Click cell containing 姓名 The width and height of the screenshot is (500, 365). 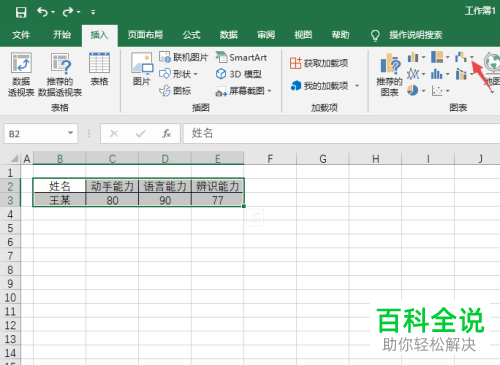(x=60, y=186)
